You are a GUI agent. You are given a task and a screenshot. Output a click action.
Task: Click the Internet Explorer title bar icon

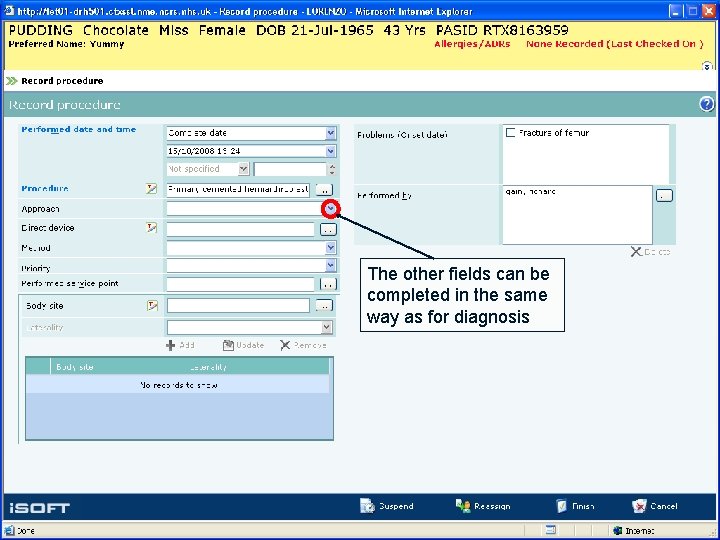(x=9, y=11)
